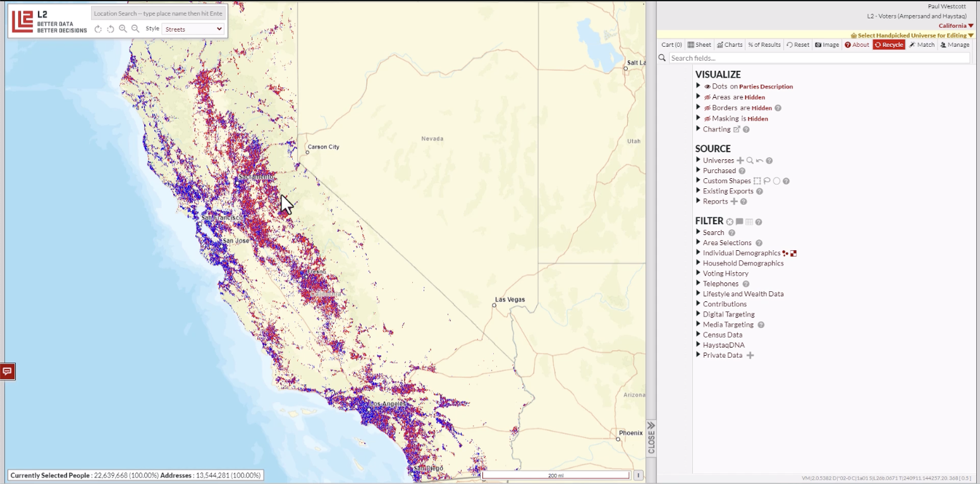
Task: Undo the last universe change
Action: click(x=759, y=160)
